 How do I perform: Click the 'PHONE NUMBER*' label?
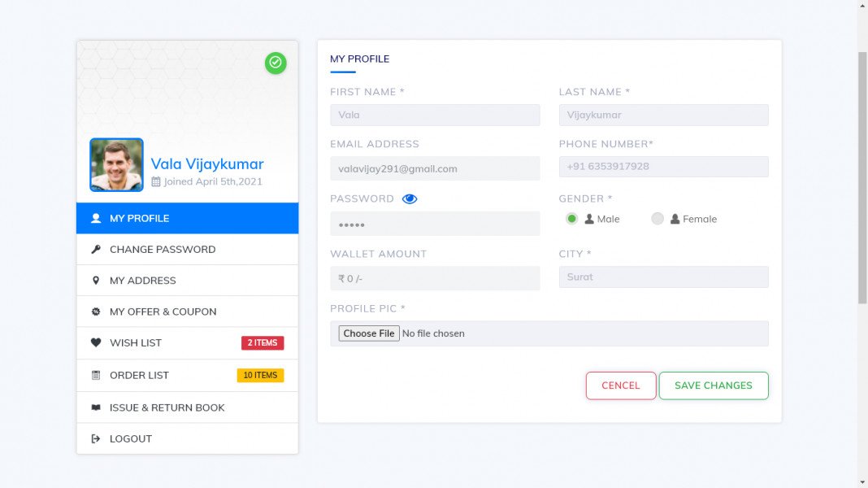click(x=605, y=144)
